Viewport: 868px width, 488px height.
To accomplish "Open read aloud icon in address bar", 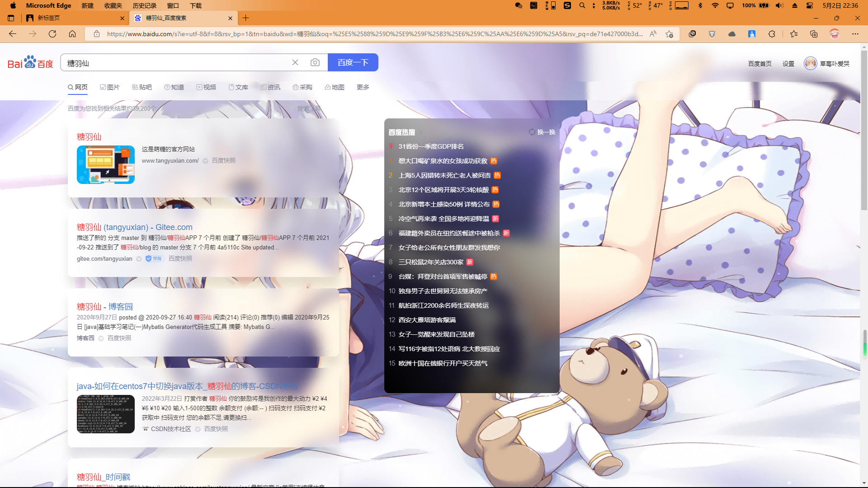I will tap(653, 34).
